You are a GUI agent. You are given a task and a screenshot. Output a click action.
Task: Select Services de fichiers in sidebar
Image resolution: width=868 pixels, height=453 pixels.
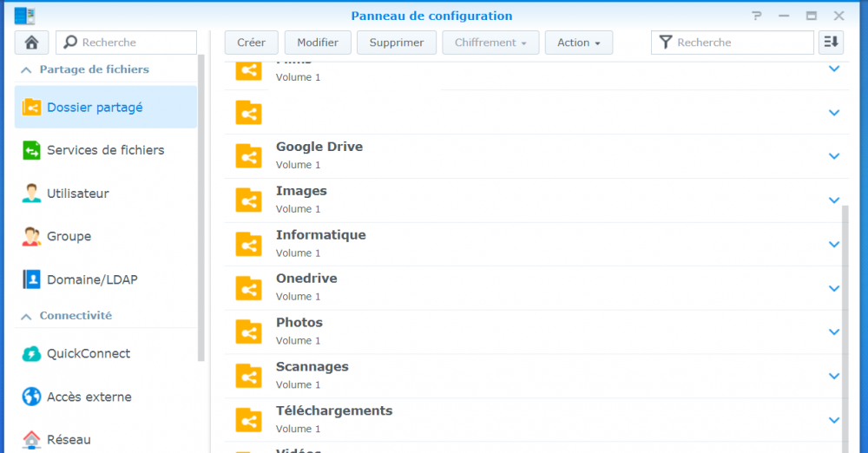[105, 150]
